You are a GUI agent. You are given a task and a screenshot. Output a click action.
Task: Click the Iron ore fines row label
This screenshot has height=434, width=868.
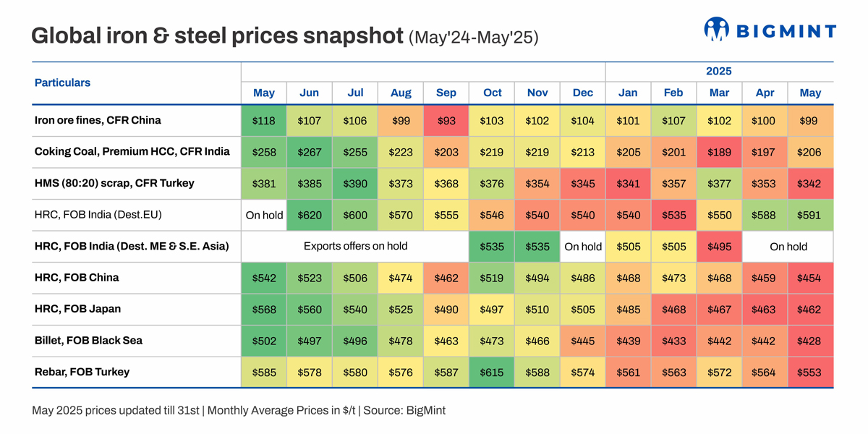coord(98,120)
